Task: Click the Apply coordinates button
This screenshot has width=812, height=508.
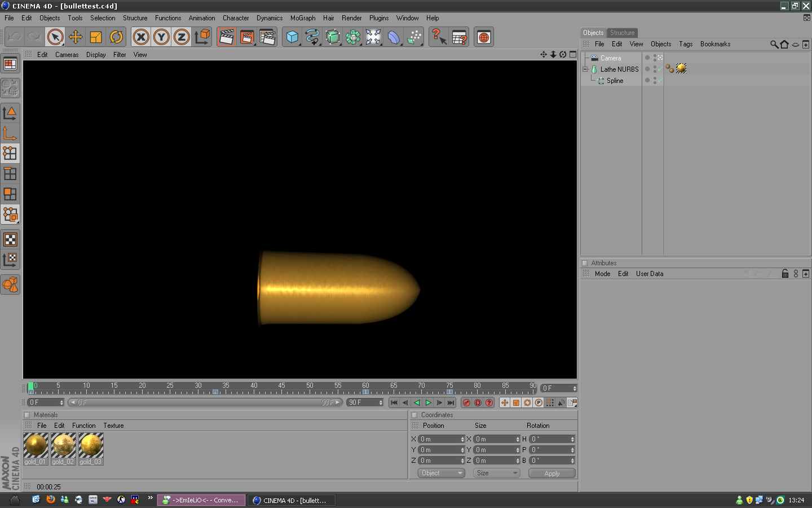Action: point(552,474)
